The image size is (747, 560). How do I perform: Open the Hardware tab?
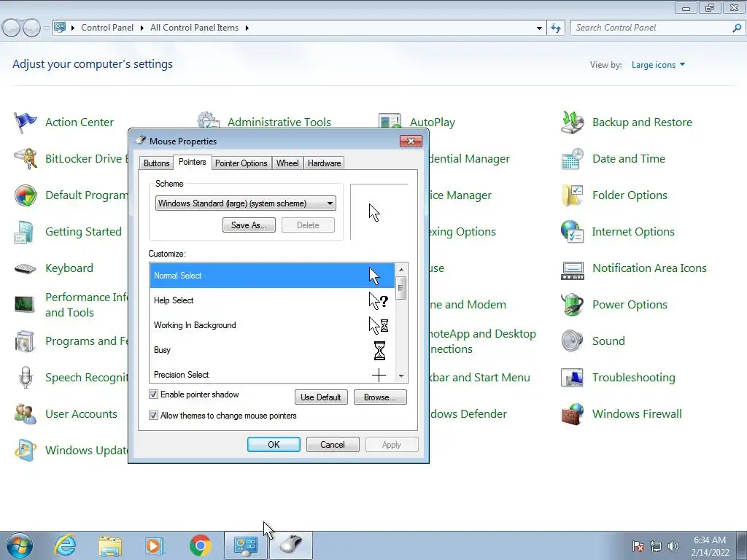[324, 163]
